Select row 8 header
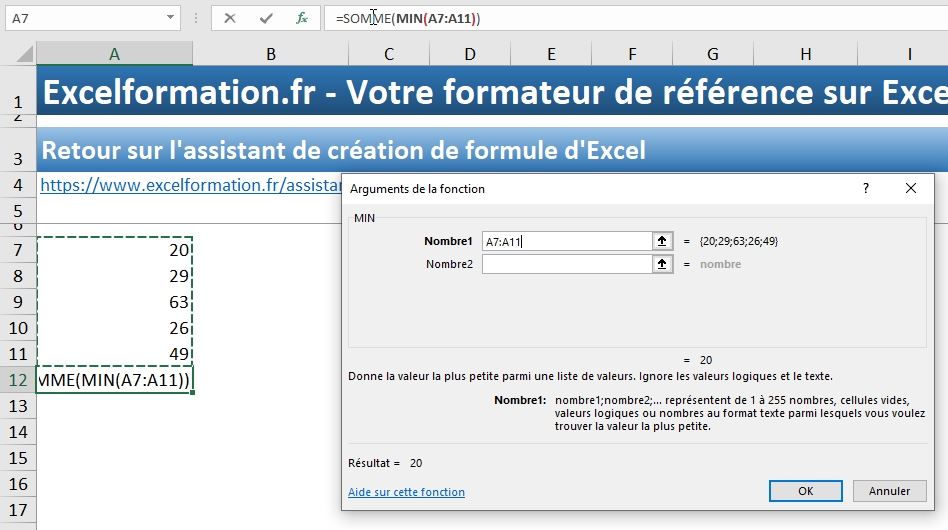This screenshot has height=530, width=948. [x=18, y=276]
